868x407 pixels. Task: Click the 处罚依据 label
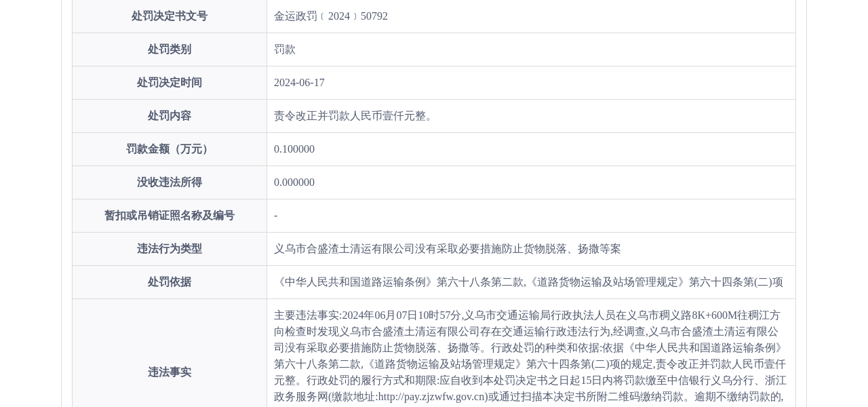170,282
